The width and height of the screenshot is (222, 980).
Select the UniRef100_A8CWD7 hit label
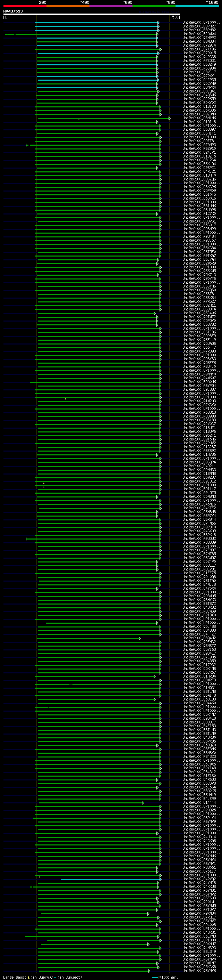(199, 558)
